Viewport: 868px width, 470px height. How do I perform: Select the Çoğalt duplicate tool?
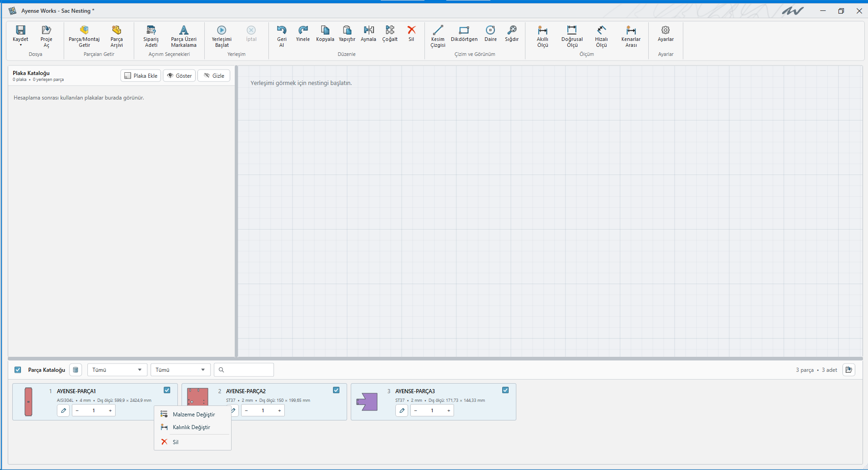click(x=390, y=33)
